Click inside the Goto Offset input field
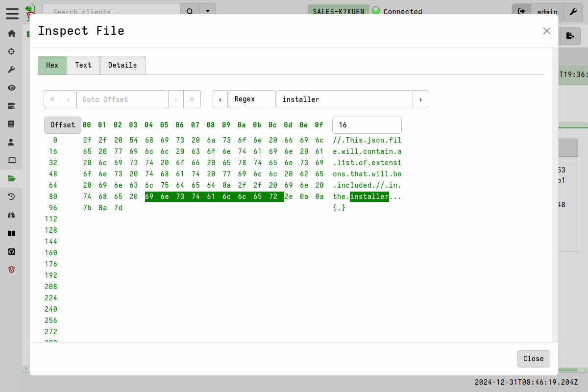 [122, 99]
